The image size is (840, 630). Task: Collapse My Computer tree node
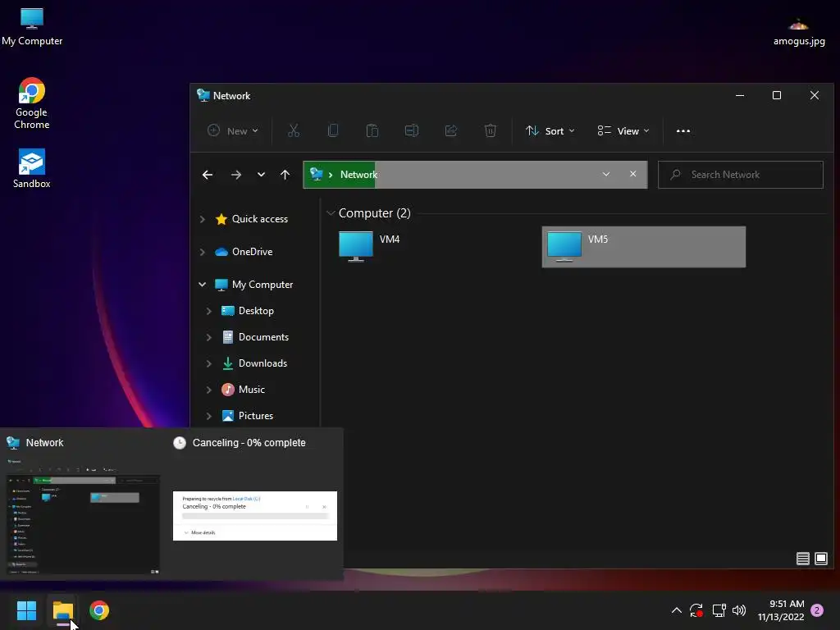tap(203, 285)
